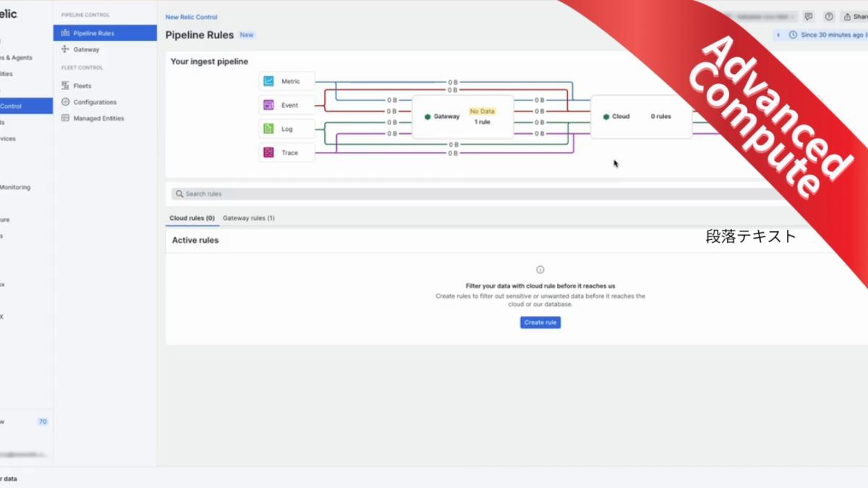This screenshot has height=488, width=868.
Task: Click the Gateway icon in the sidebar
Action: [66, 50]
